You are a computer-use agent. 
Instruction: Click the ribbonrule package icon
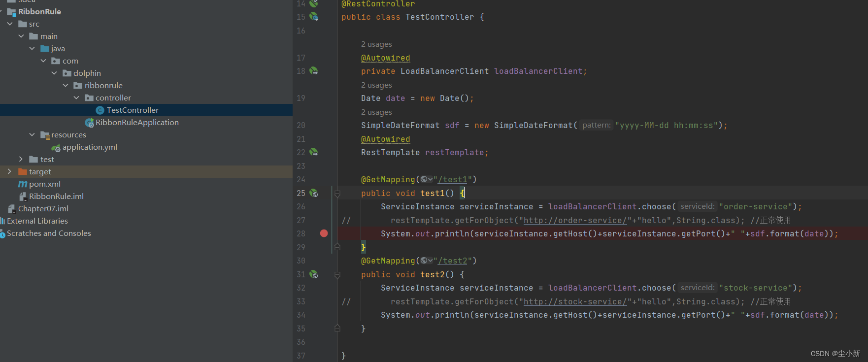tap(78, 86)
